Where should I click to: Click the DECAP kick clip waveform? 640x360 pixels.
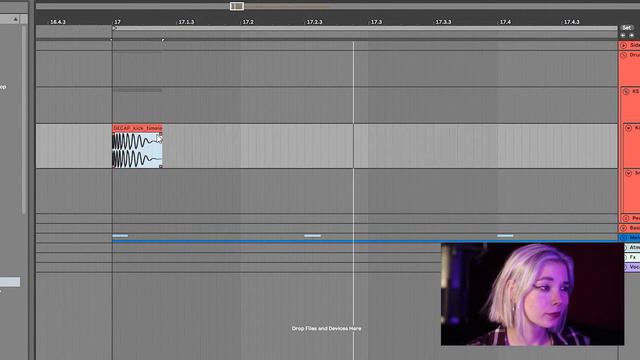click(x=138, y=150)
